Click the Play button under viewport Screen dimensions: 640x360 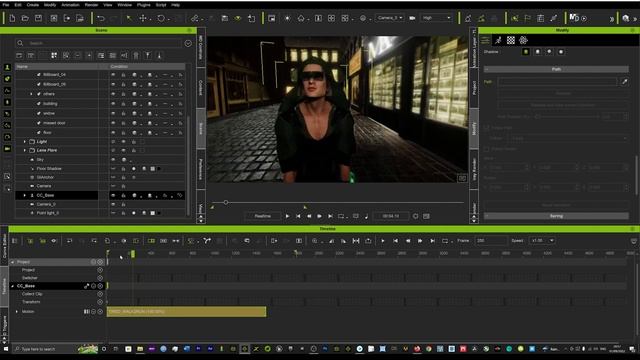pyautogui.click(x=287, y=216)
